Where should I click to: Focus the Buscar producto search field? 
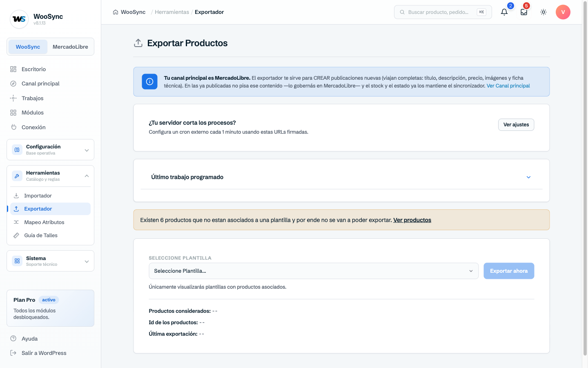click(443, 12)
